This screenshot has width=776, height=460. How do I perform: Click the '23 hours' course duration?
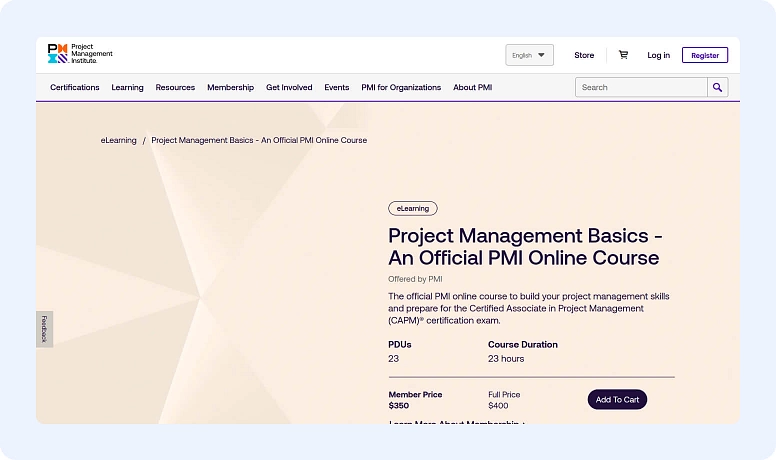point(506,358)
